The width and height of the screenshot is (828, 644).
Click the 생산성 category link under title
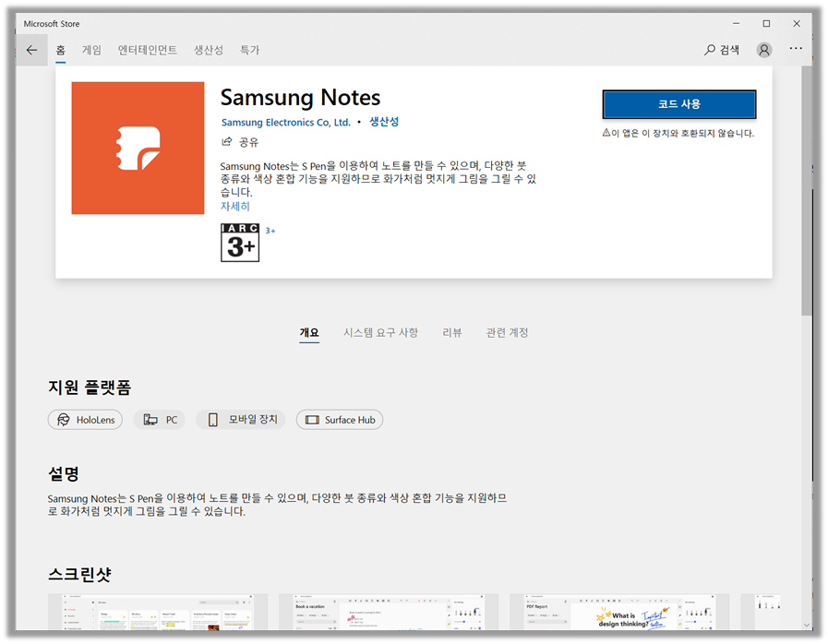click(384, 122)
